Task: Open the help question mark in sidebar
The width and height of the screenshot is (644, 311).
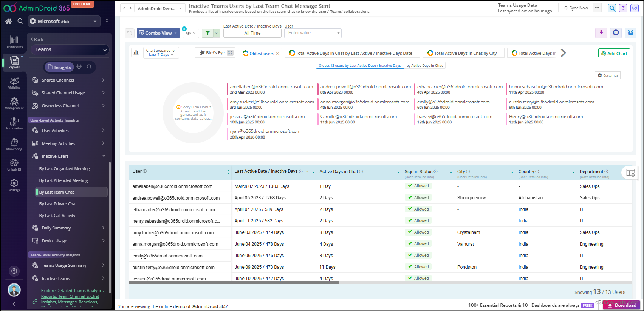Action: pos(14,271)
